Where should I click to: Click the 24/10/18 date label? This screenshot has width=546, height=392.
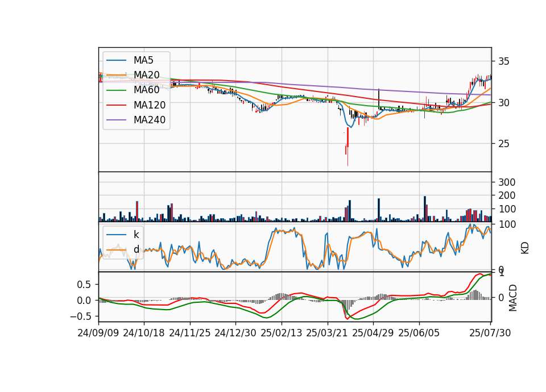pos(144,333)
